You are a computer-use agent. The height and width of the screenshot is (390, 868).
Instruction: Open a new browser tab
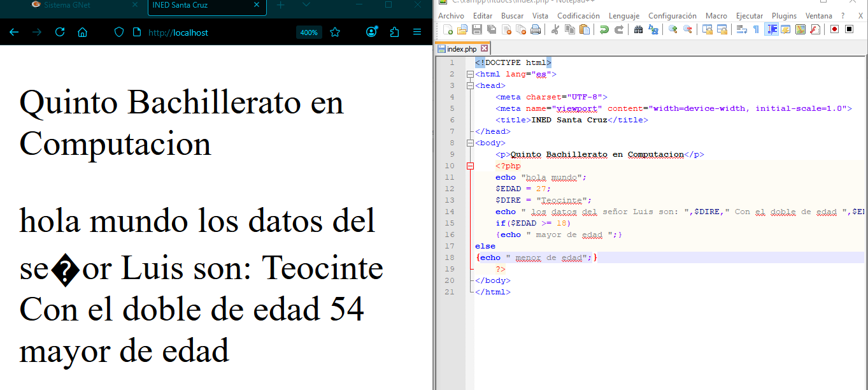[x=281, y=4]
